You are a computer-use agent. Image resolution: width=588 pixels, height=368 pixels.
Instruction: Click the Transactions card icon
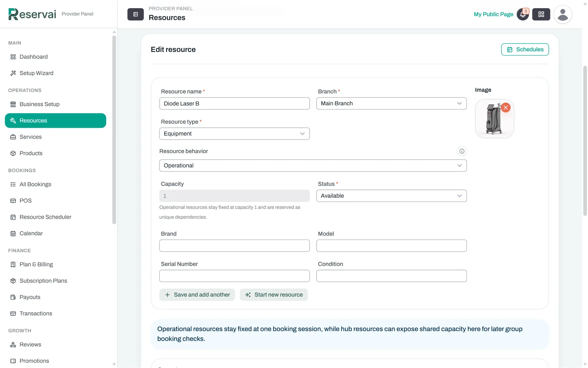13,313
